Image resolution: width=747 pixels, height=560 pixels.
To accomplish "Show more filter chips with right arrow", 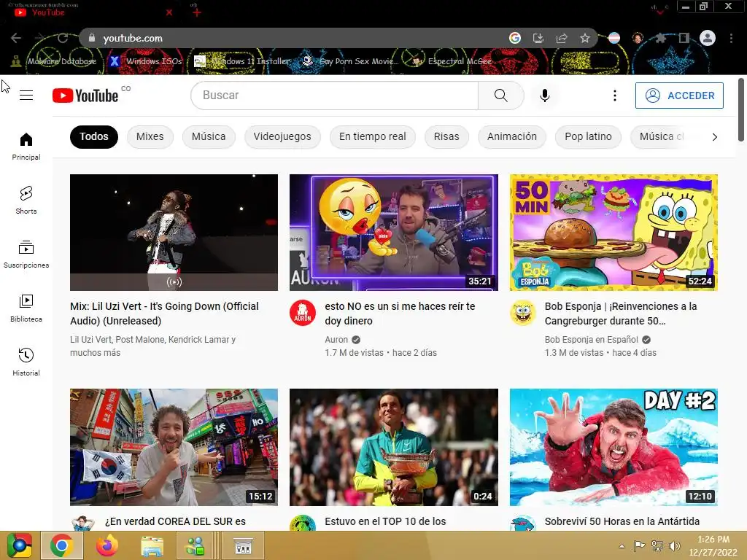I will click(714, 137).
